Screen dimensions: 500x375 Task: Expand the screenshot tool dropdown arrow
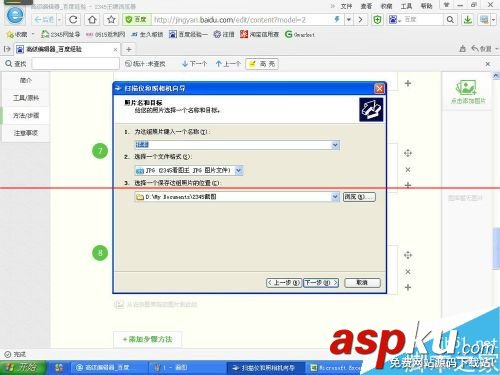(x=494, y=20)
